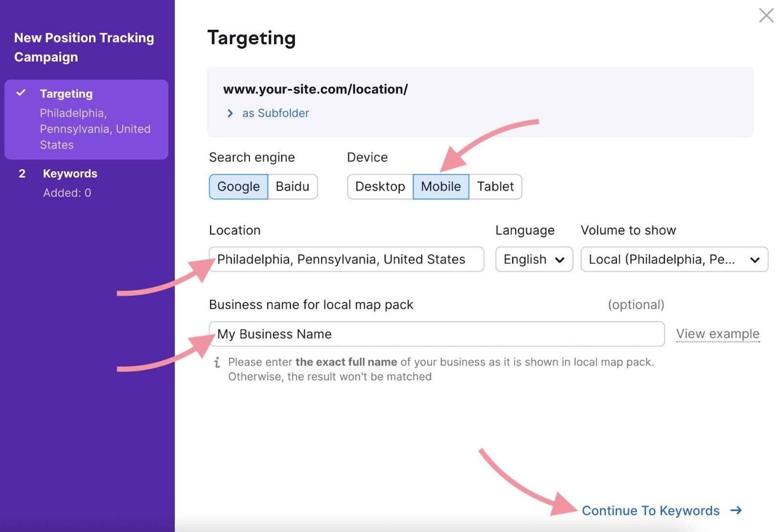The width and height of the screenshot is (782, 532).
Task: Click the Location input field
Action: coord(346,259)
